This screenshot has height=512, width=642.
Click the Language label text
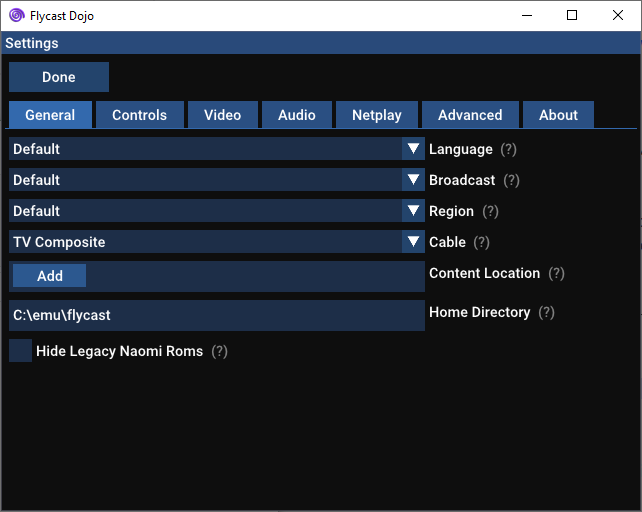(x=461, y=150)
